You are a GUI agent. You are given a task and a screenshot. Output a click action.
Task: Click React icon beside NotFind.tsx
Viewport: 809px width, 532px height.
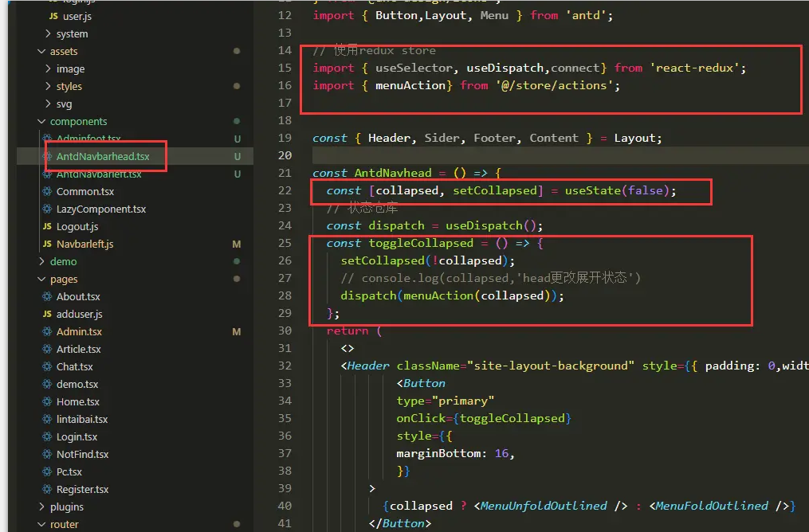click(48, 455)
